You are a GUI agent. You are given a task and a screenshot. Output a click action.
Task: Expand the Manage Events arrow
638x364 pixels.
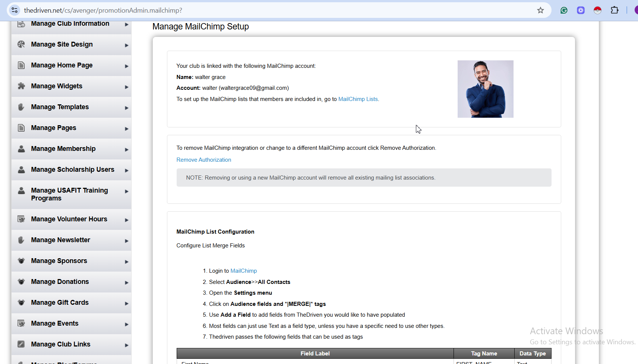[127, 325]
